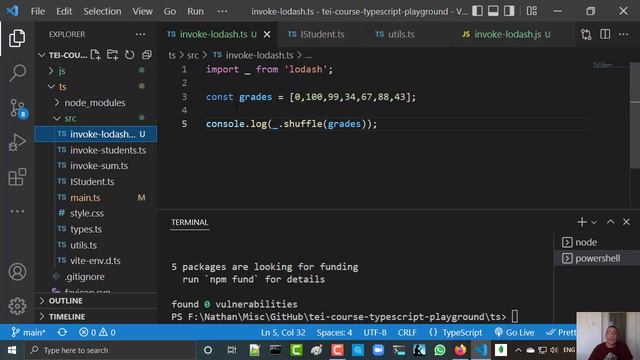The width and height of the screenshot is (640, 360).
Task: Open Run and Debug view
Action: (x=17, y=142)
